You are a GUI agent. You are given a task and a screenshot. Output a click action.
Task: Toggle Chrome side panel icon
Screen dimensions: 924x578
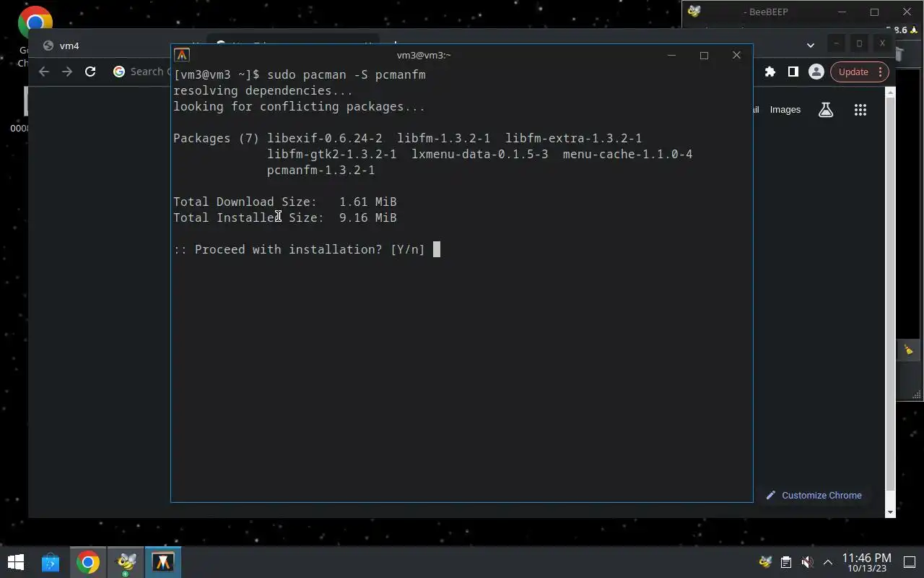click(793, 72)
